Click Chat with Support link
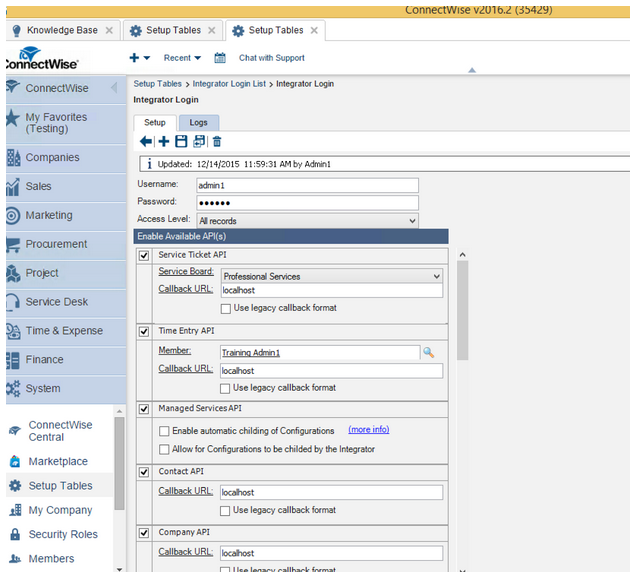This screenshot has height=572, width=633. coord(272,58)
